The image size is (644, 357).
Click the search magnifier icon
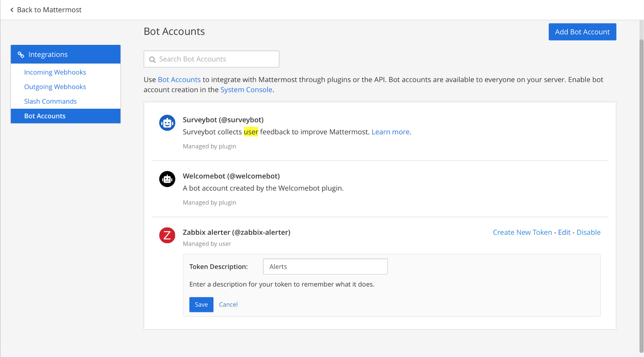152,59
